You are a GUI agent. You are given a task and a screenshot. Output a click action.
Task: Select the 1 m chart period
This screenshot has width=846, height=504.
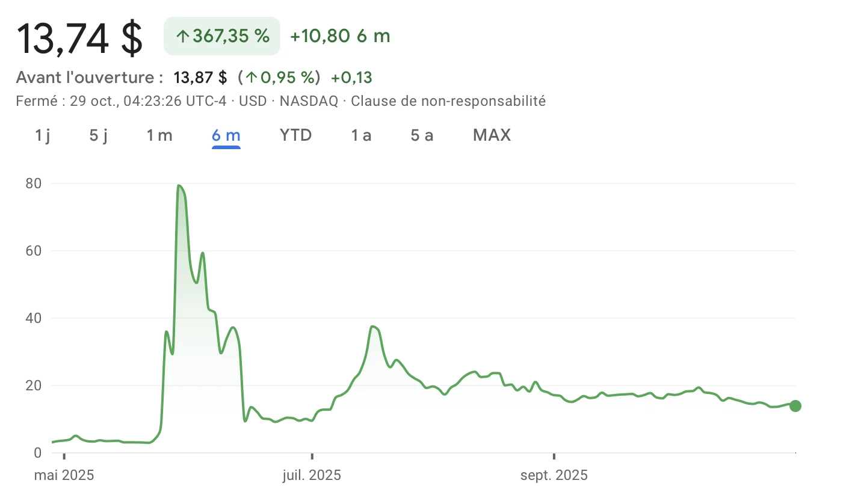point(159,135)
